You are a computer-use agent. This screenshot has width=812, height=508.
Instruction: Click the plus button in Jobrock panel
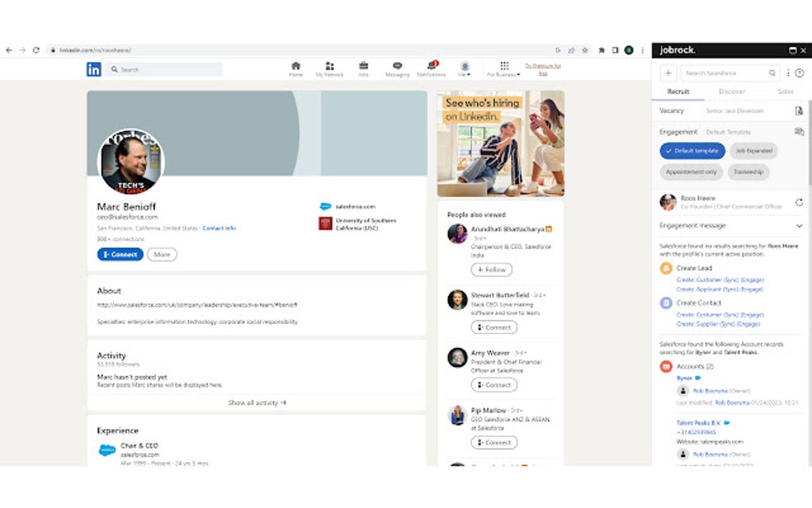(x=668, y=73)
